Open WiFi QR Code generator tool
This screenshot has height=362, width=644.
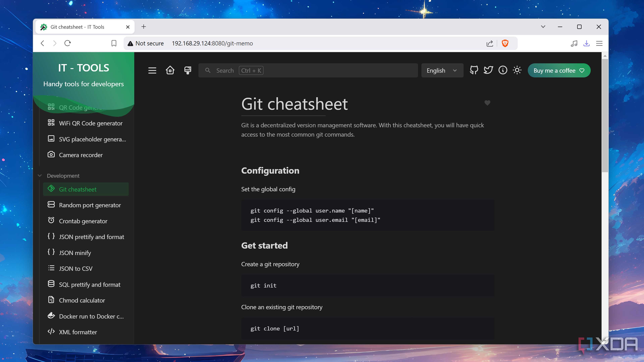pyautogui.click(x=86, y=123)
